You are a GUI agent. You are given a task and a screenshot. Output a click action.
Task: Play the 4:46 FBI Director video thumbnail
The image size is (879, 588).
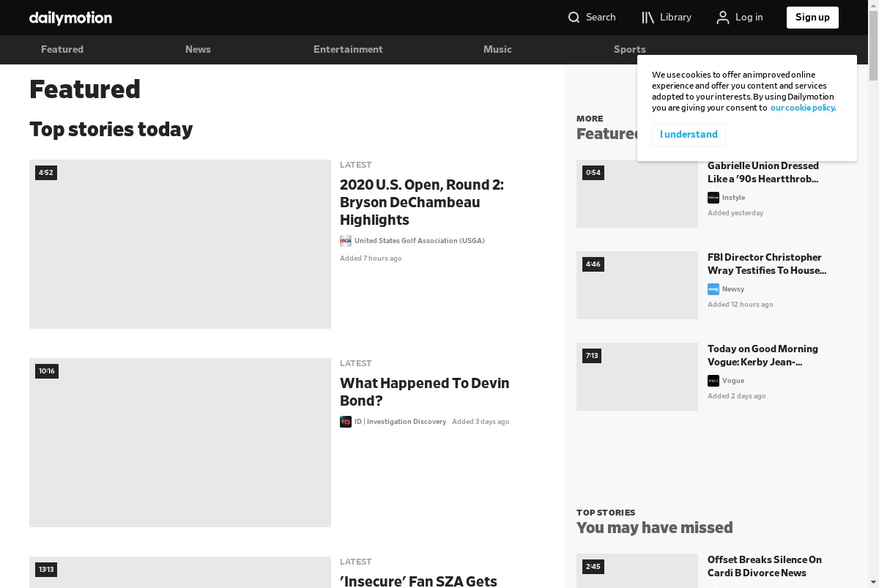(x=637, y=285)
